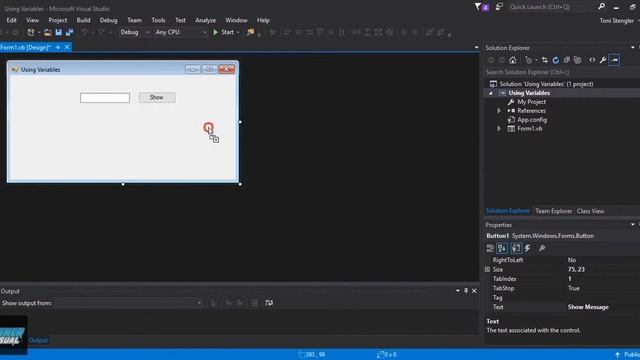Pin the Form1.vb [Design] tab

58,47
